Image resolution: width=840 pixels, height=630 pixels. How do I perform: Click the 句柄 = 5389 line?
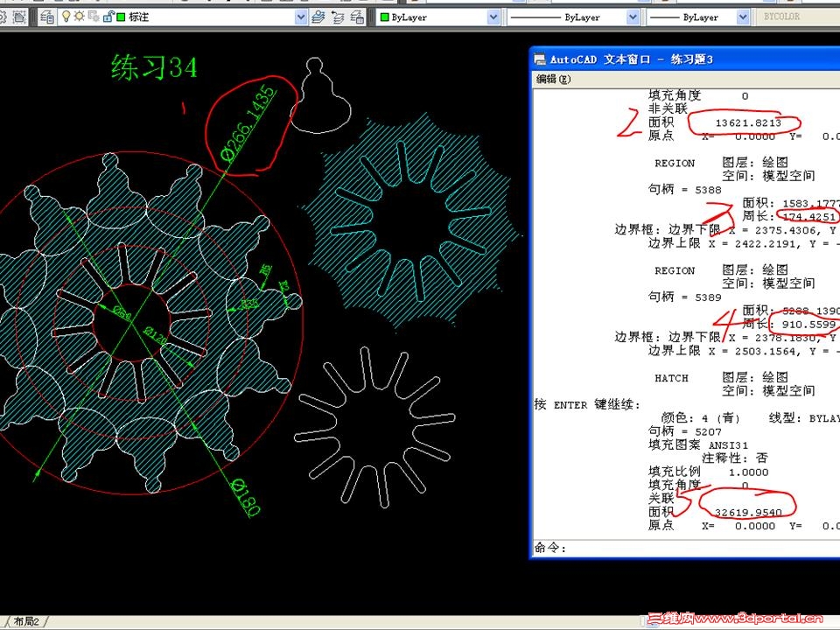pyautogui.click(x=684, y=297)
